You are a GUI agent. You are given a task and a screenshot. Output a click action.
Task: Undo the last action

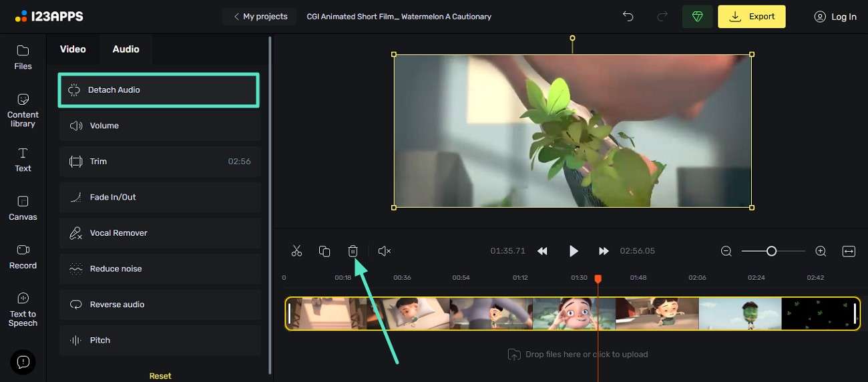click(x=628, y=17)
